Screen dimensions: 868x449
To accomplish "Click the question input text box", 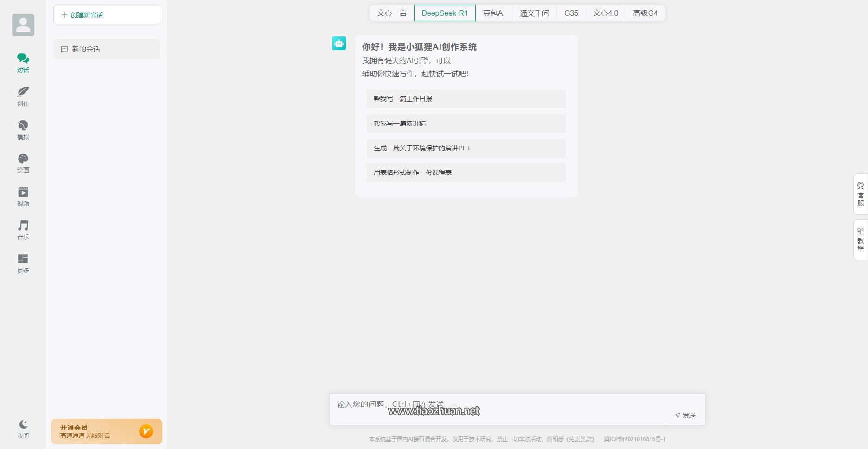I will point(517,410).
